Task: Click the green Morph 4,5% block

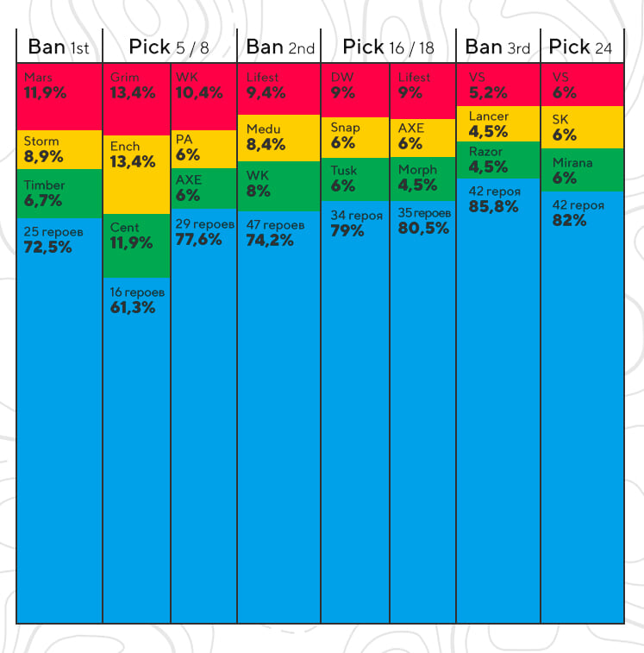Action: (x=422, y=179)
